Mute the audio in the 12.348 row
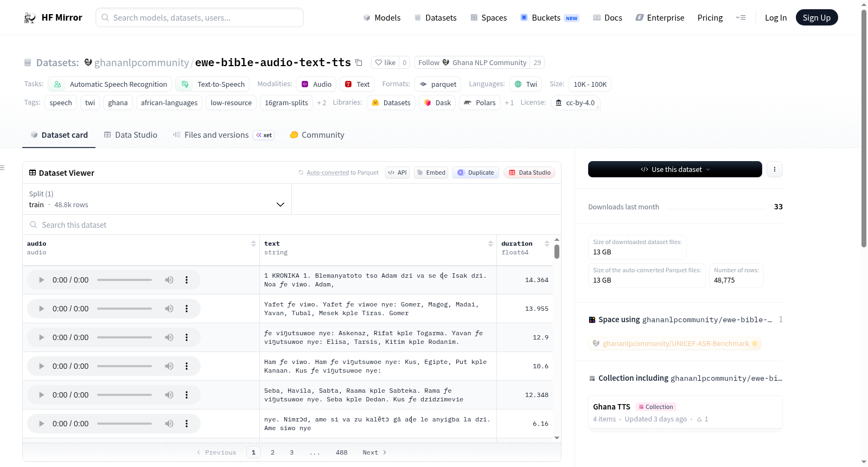 [x=169, y=395]
